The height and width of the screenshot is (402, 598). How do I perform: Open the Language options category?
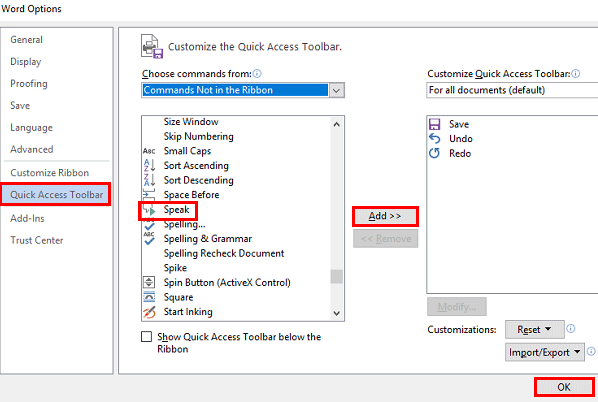32,128
